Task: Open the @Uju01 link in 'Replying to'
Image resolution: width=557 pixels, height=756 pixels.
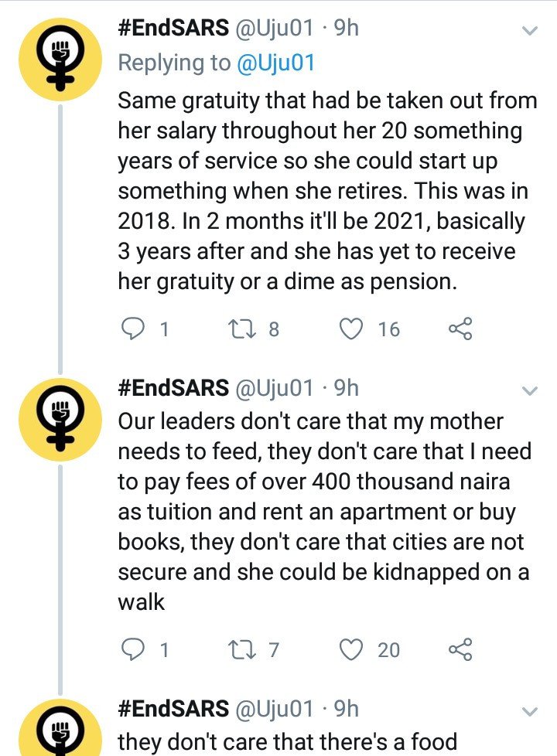Action: pyautogui.click(x=275, y=63)
